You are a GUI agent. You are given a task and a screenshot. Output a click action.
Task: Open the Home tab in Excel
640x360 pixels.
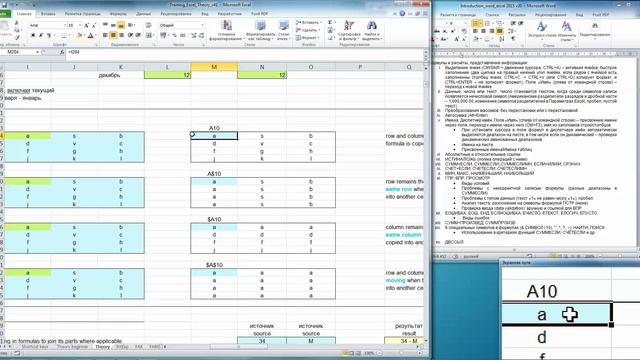point(24,14)
